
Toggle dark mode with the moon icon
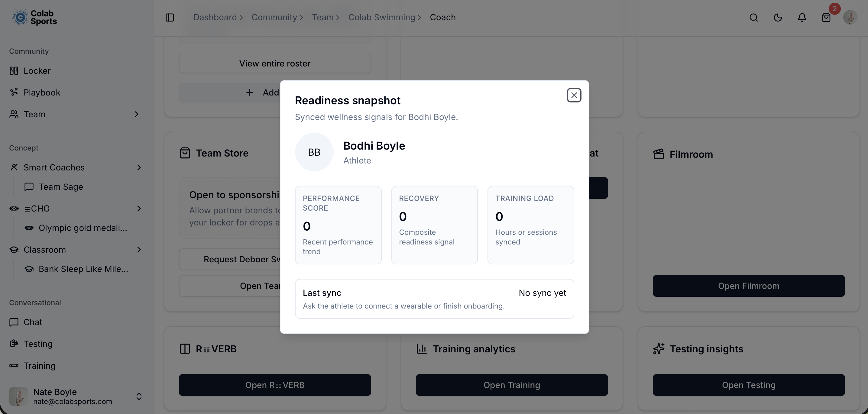coord(778,17)
